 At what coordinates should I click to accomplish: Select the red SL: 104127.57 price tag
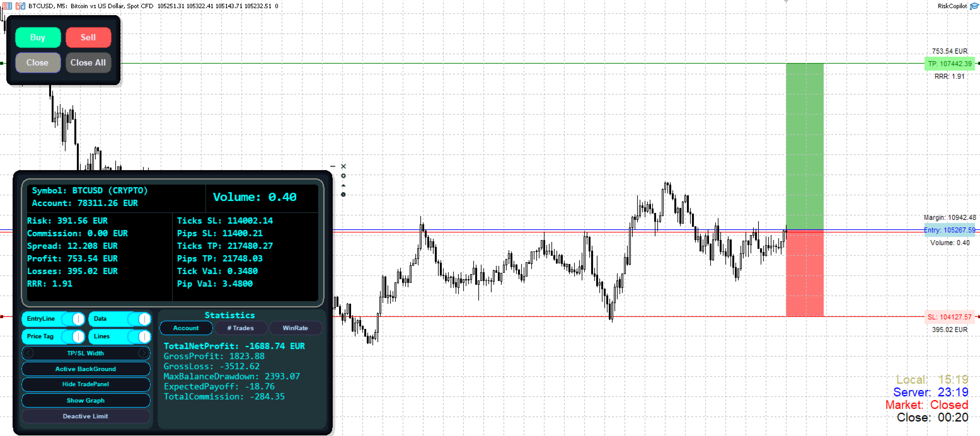pos(950,316)
